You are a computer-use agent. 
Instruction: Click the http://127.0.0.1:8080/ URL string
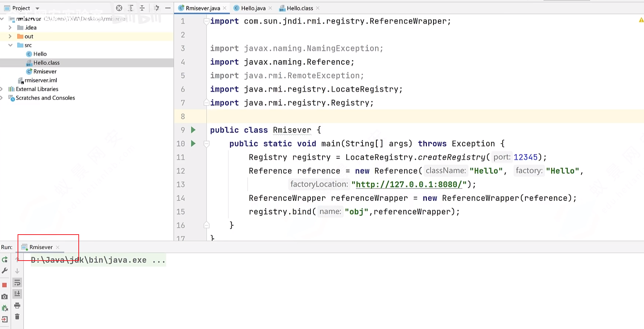[x=409, y=184]
